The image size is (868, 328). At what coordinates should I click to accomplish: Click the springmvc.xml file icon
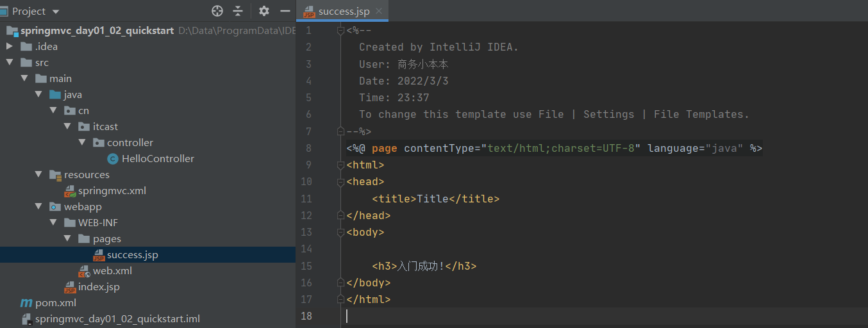[69, 190]
